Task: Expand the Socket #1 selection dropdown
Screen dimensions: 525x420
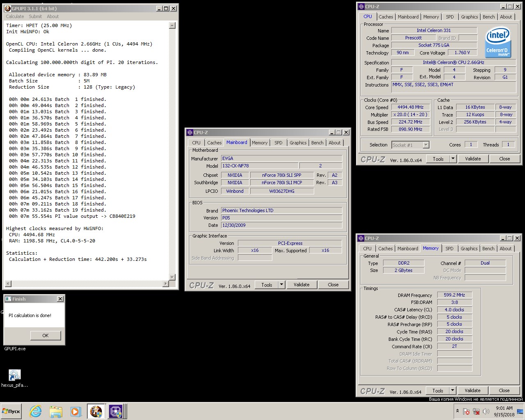Action: tap(426, 145)
